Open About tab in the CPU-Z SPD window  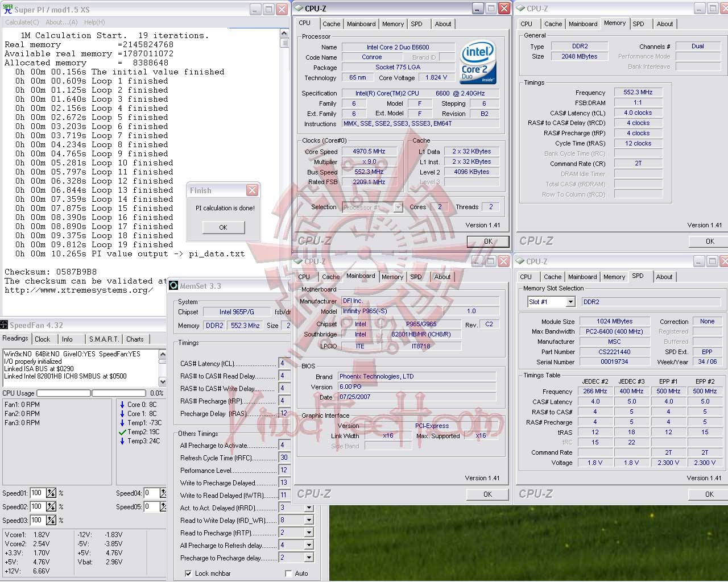click(x=664, y=277)
